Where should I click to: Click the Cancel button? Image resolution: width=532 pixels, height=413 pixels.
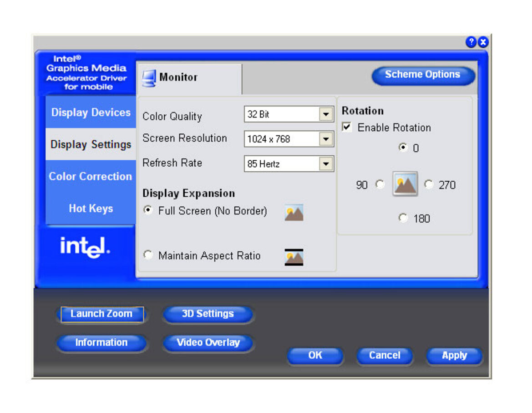(385, 356)
